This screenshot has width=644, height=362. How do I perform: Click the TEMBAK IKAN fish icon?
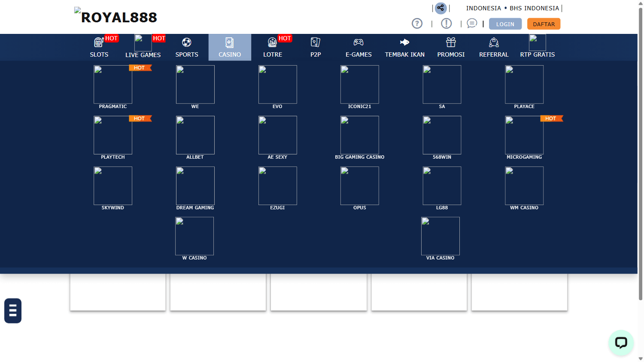coord(404,42)
